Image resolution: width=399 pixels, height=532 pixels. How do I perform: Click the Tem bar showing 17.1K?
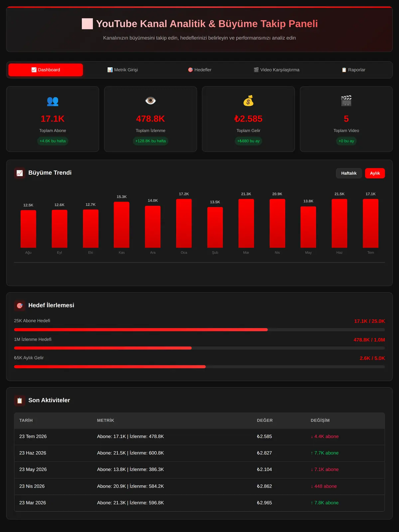(370, 223)
